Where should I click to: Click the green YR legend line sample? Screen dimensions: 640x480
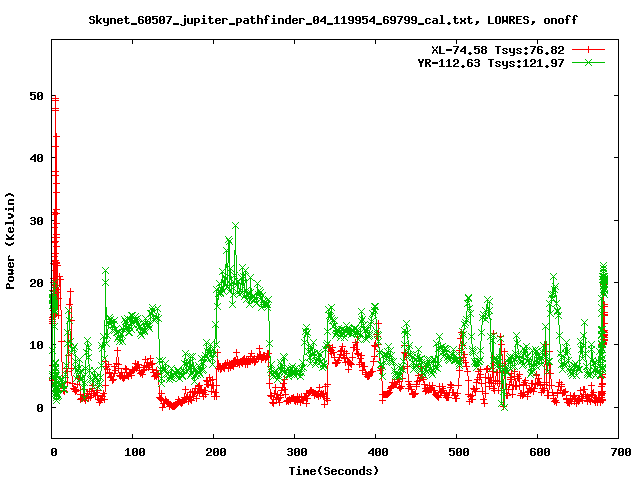point(588,63)
